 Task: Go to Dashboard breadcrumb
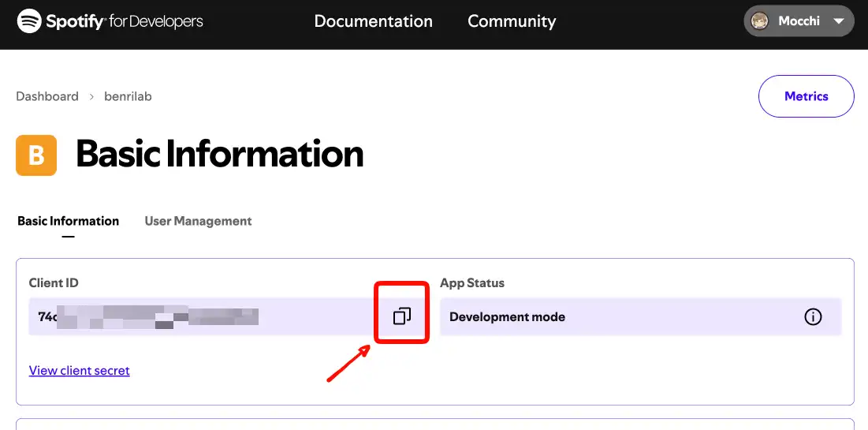[47, 96]
